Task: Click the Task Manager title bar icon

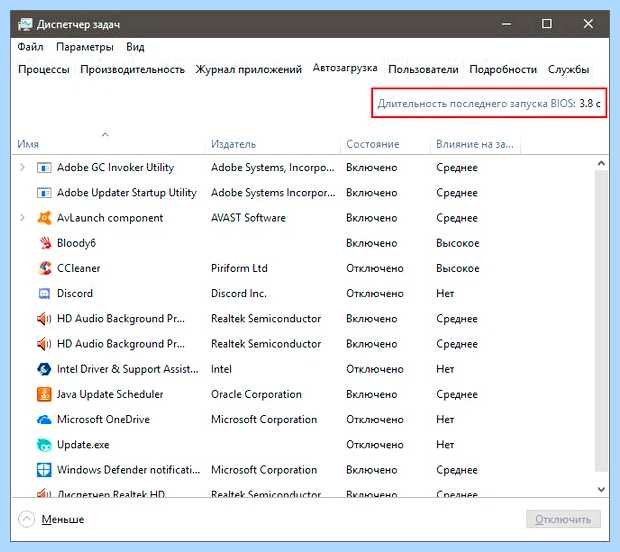Action: tap(25, 25)
